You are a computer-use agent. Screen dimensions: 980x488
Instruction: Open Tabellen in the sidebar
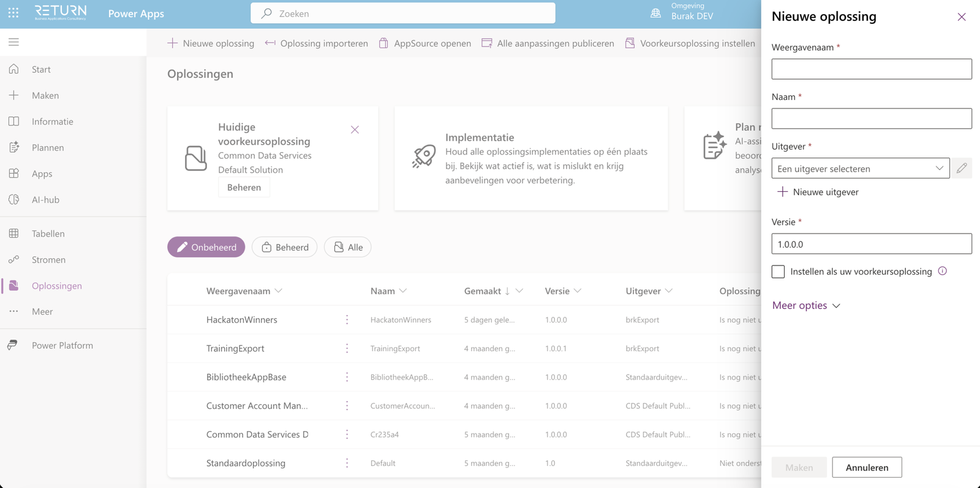coord(73,234)
